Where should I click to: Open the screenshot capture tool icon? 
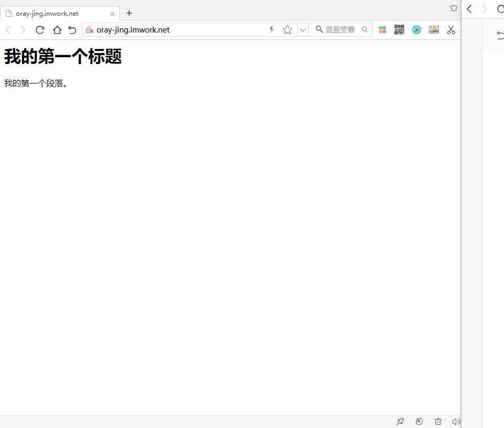click(433, 29)
